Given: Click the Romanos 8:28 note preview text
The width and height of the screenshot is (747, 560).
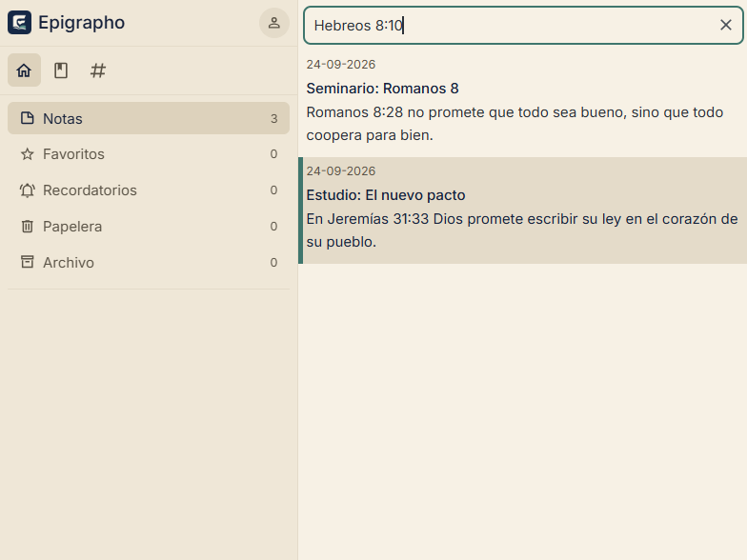Looking at the screenshot, I should click(515, 124).
